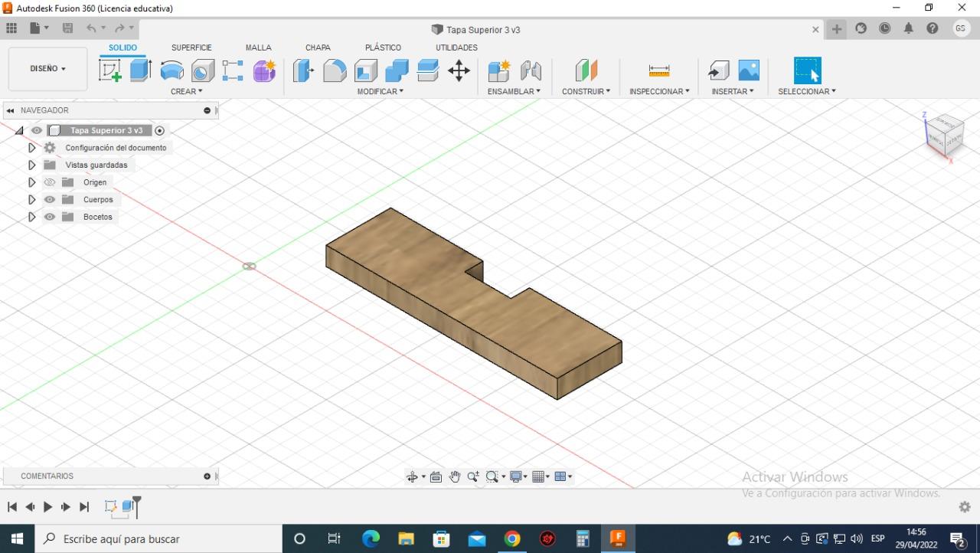Click the Undo arrow
The image size is (980, 553).
pyautogui.click(x=91, y=28)
